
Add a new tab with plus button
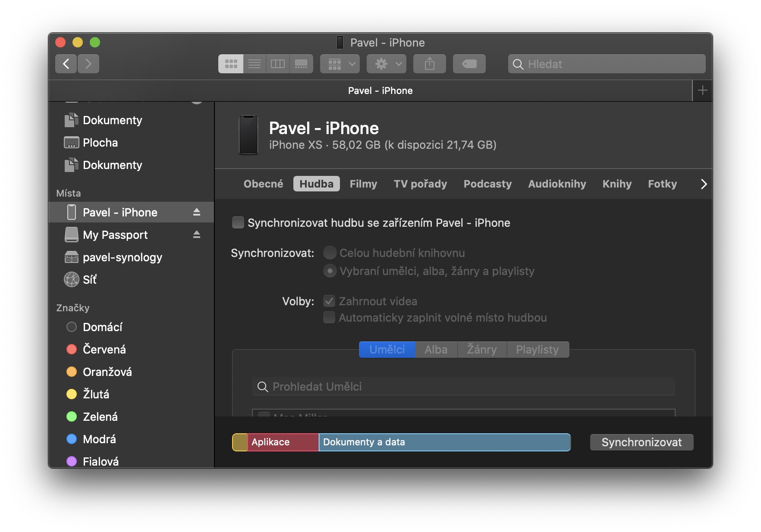pyautogui.click(x=703, y=91)
